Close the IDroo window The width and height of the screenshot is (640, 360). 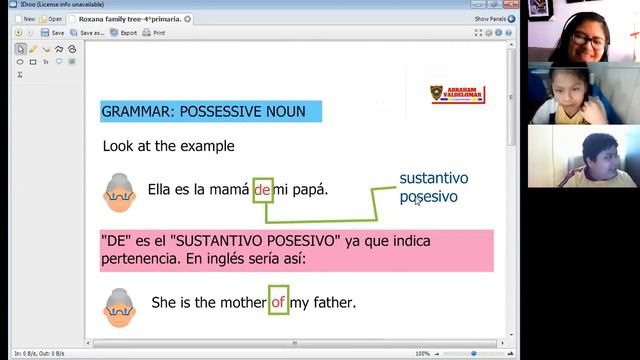click(x=511, y=4)
